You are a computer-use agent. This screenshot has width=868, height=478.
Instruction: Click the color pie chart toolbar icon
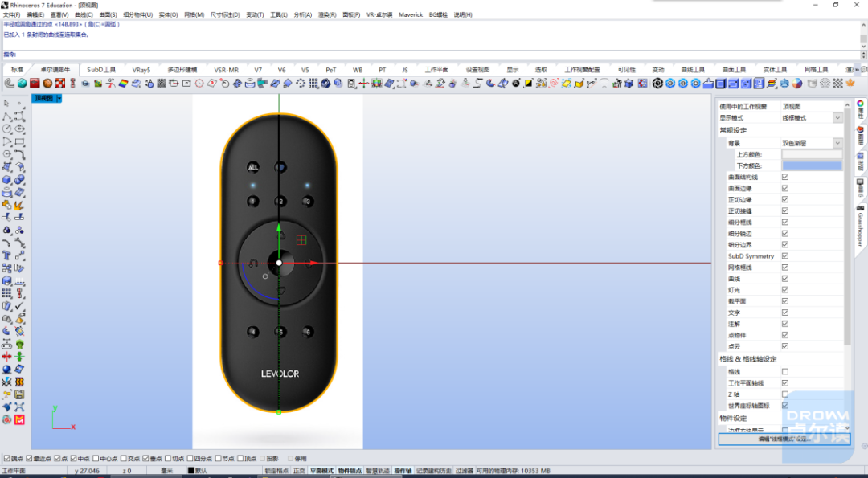(x=797, y=84)
